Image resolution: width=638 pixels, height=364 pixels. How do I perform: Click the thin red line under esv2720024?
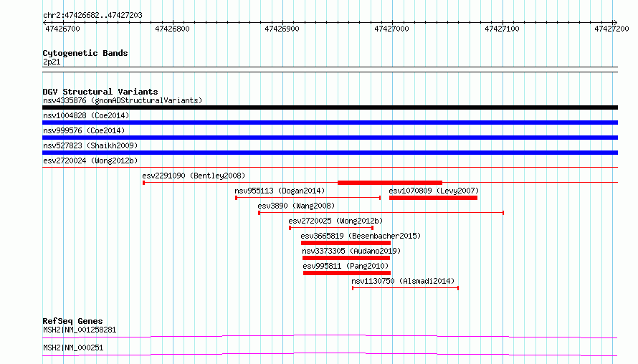pos(330,168)
